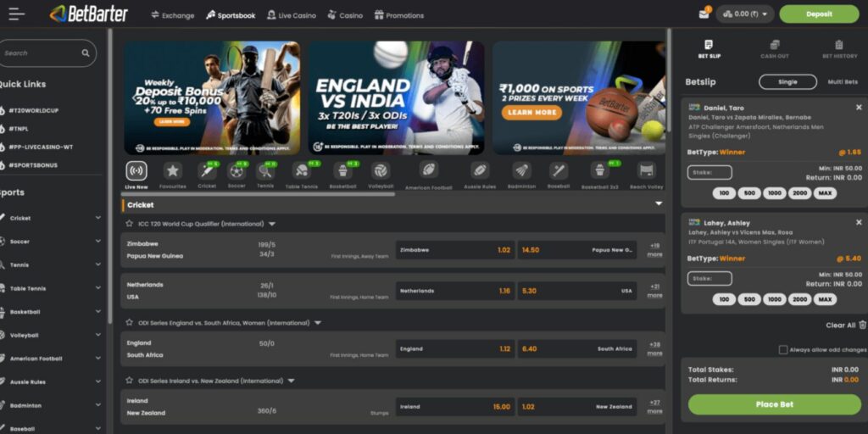
Task: Expand ODI Series England vs. South Africa arrow
Action: (318, 323)
